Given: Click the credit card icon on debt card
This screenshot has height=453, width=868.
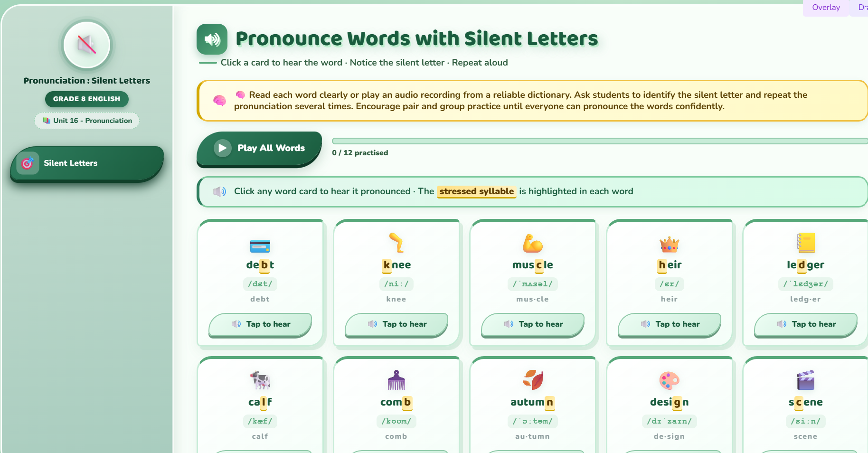Looking at the screenshot, I should click(260, 245).
